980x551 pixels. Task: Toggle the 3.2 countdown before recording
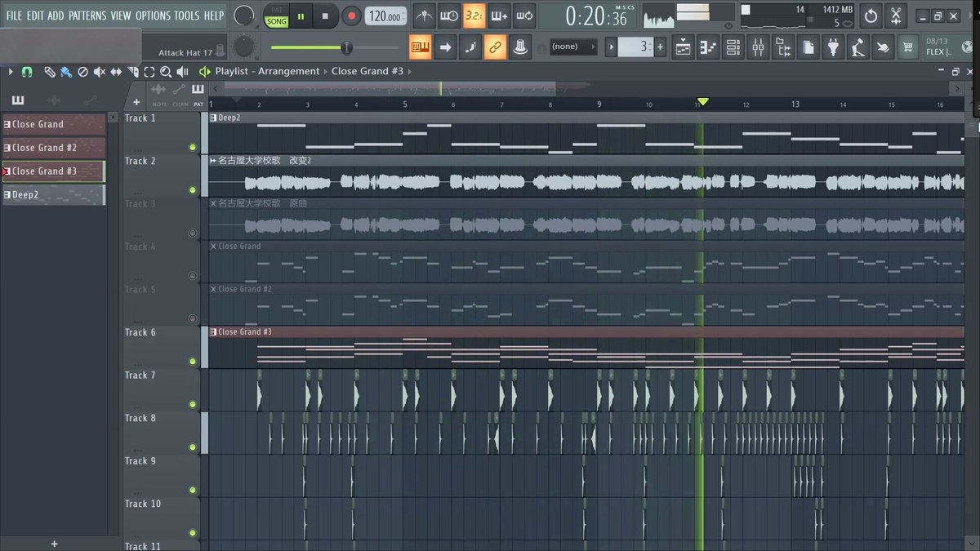(473, 16)
